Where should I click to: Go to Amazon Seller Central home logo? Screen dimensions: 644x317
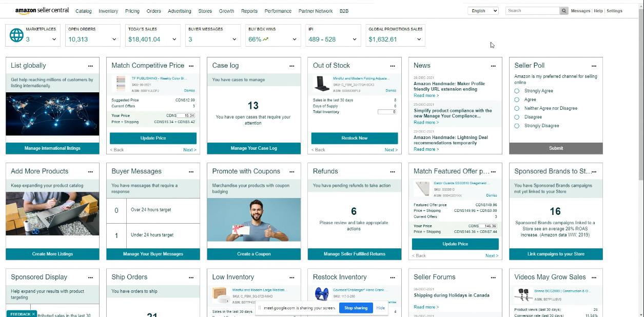click(42, 11)
